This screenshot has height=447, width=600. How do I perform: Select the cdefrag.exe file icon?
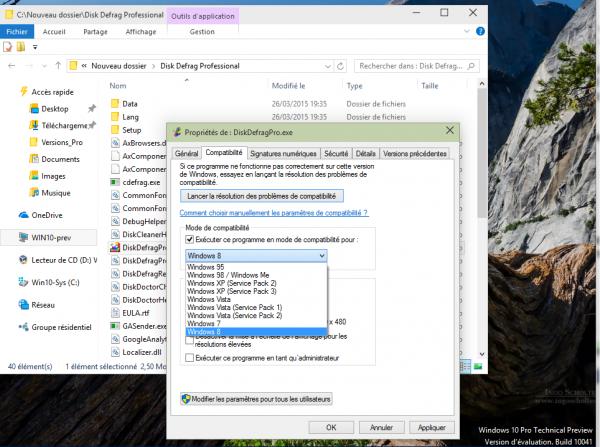pos(115,182)
